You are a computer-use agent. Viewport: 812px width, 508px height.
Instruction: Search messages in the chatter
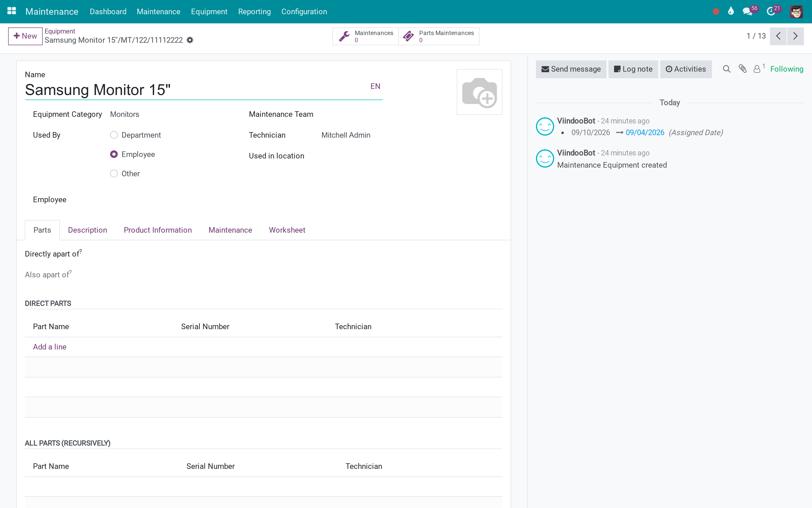point(726,69)
